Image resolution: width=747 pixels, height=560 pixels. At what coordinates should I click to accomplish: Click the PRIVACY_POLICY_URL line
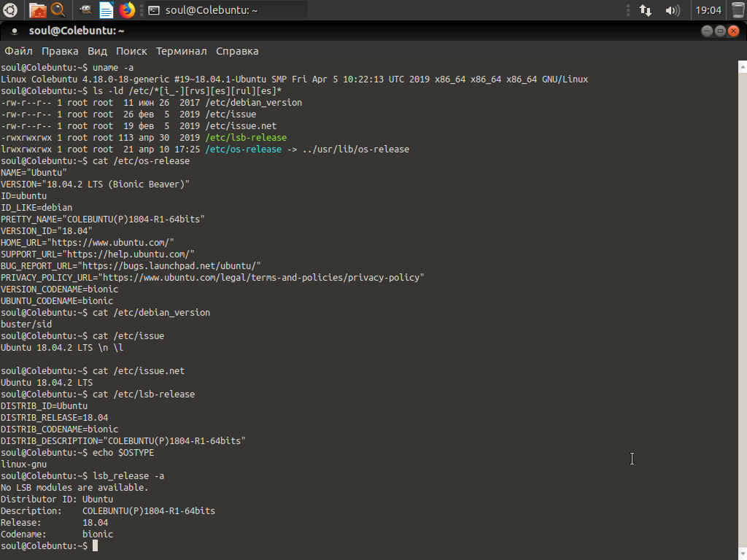(x=212, y=278)
